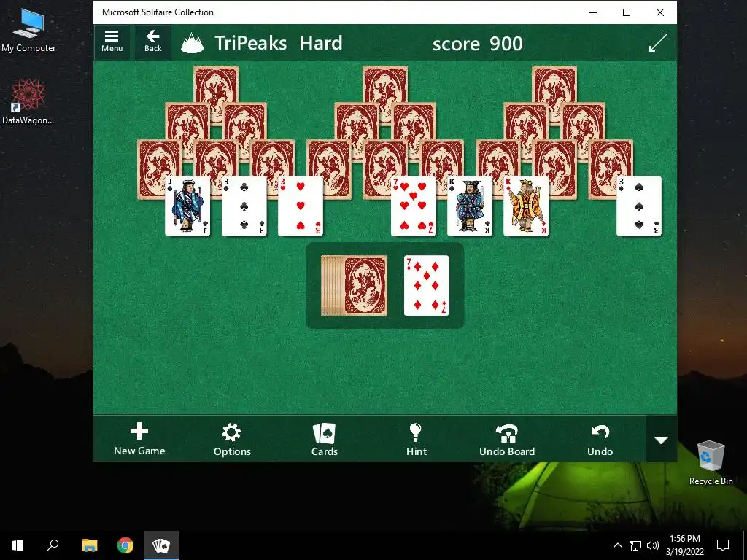The height and width of the screenshot is (560, 747).
Task: Play the Jack of clubs card
Action: (187, 206)
